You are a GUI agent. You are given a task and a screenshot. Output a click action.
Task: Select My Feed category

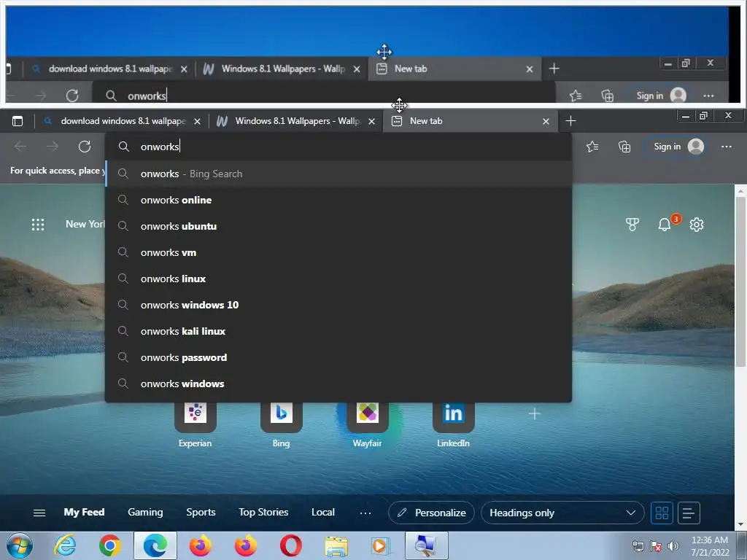pyautogui.click(x=85, y=513)
